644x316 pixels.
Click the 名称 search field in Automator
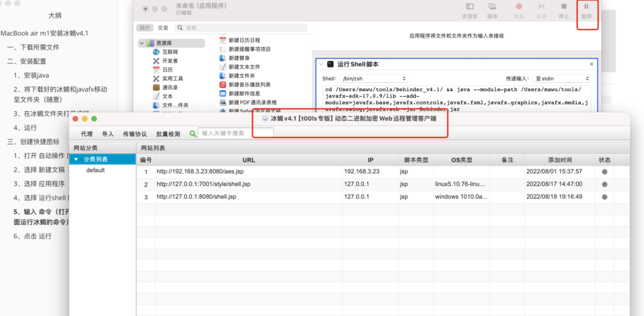pos(241,28)
